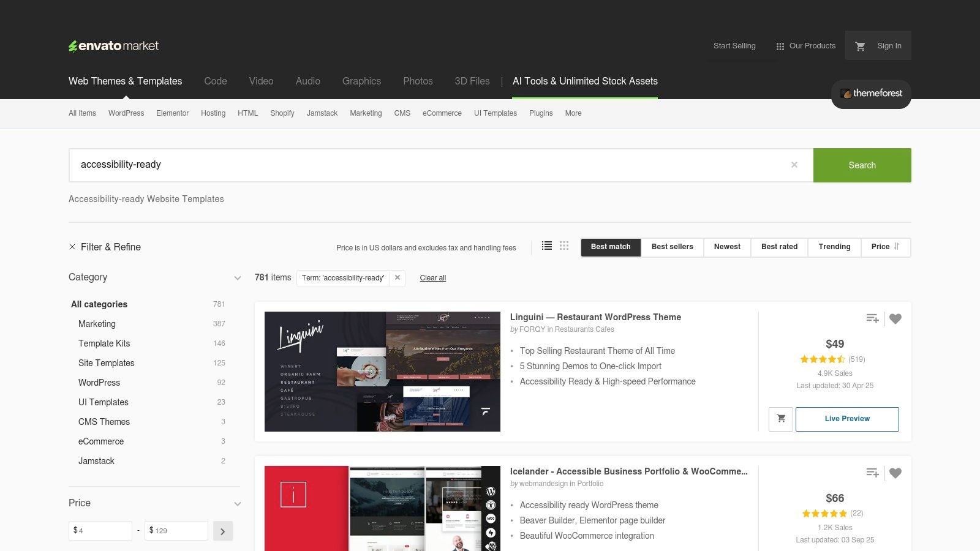Collapse the Price section chevron

coord(238,504)
